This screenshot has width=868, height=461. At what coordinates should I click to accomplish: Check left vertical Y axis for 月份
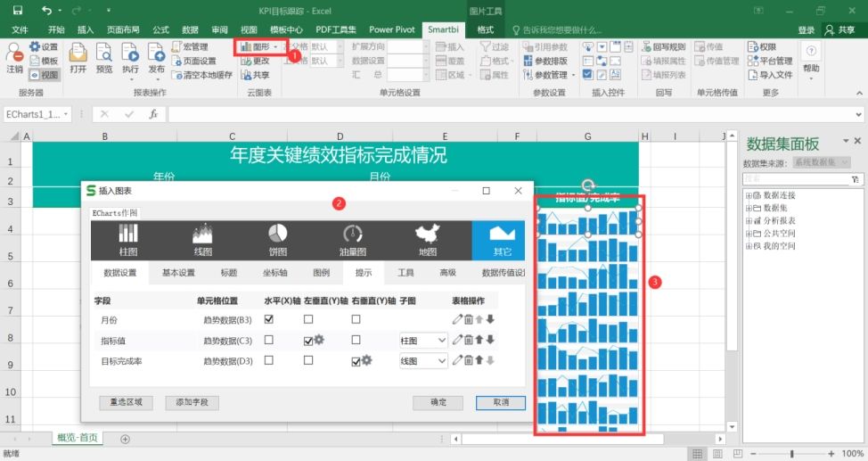(308, 319)
